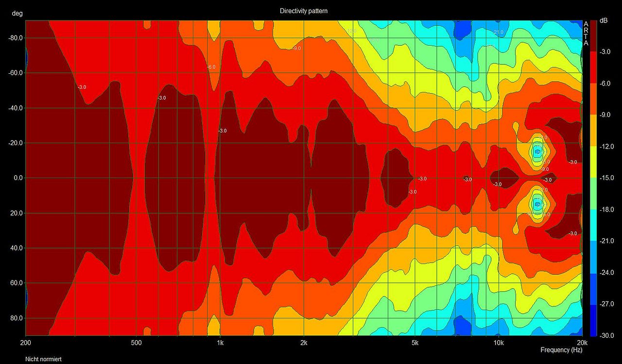Click the deg label of the vertical axis
Screen dimensions: 622x364
(x=17, y=14)
